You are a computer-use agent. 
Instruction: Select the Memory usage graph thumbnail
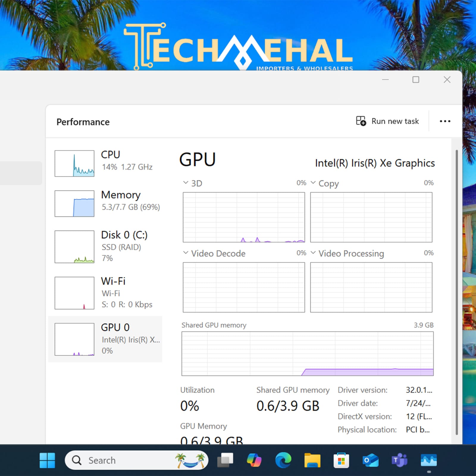pos(74,203)
